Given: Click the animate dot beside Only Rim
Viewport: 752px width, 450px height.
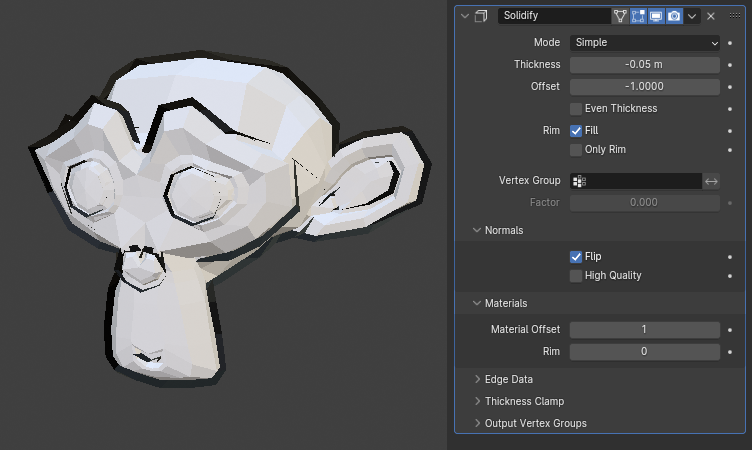Looking at the screenshot, I should [x=730, y=150].
